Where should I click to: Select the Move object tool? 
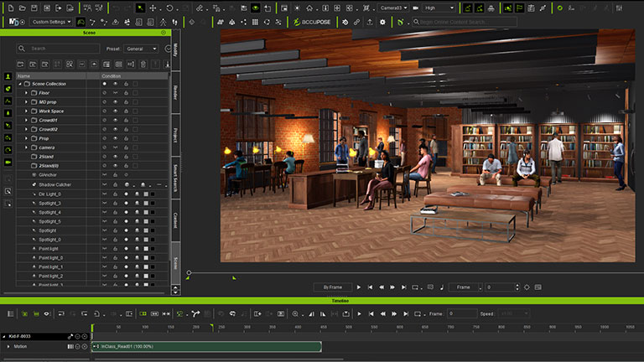tap(152, 8)
